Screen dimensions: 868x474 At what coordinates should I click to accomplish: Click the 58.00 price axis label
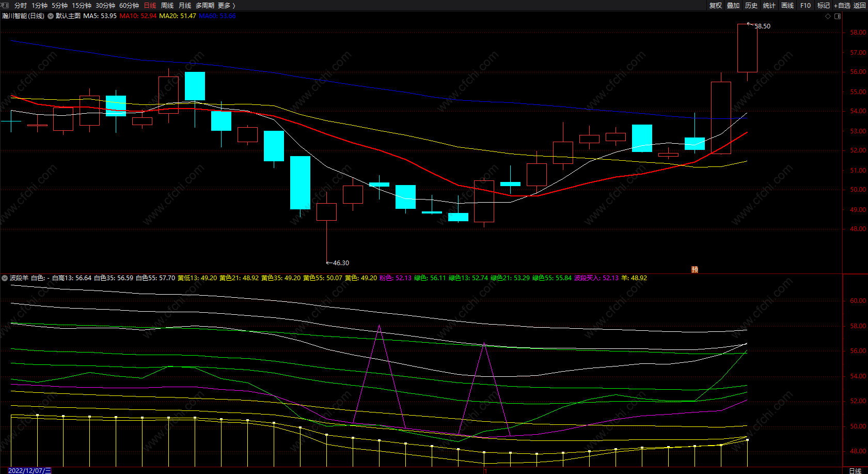tap(858, 33)
